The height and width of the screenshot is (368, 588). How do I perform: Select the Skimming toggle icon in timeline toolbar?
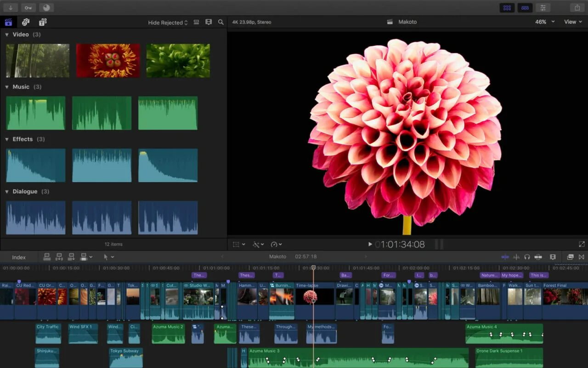504,257
